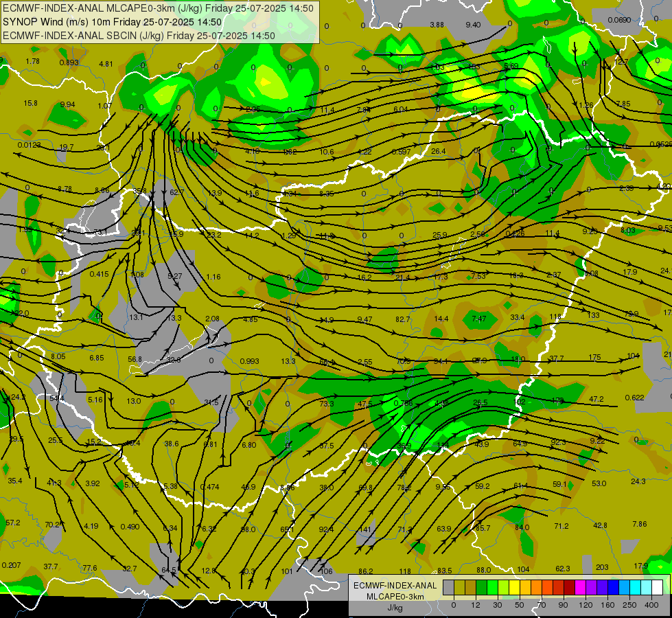Click the map value 73.3

[327, 404]
